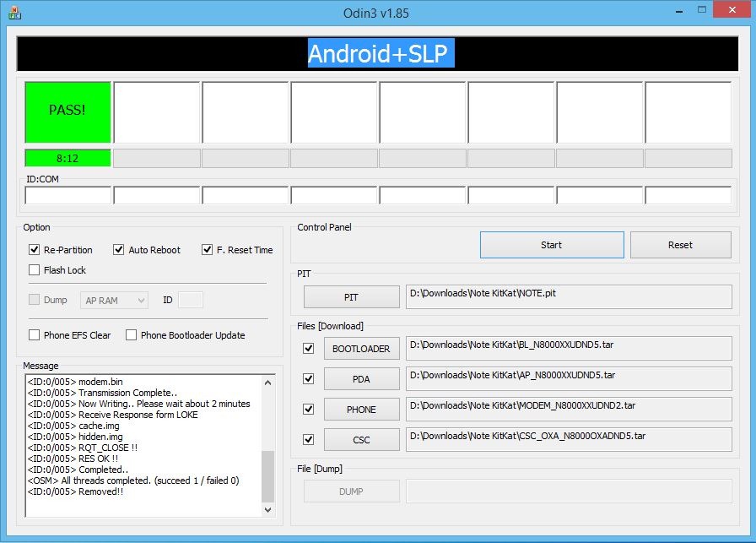Viewport: 756px width, 543px height.
Task: Click the 'Removed!!' log line
Action: point(75,491)
